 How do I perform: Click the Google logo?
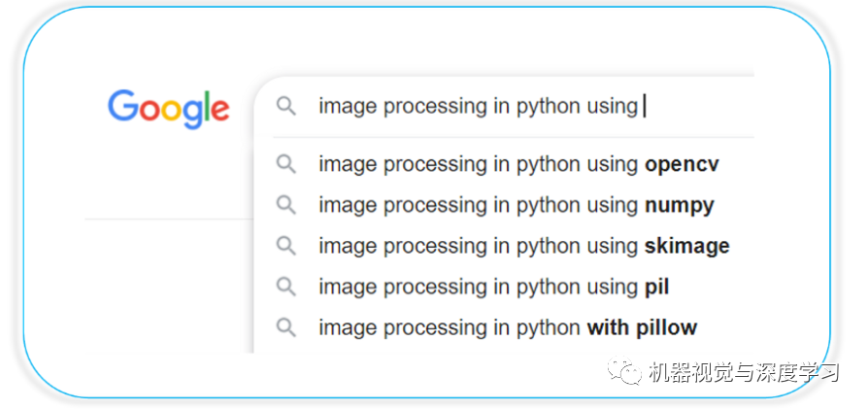168,108
